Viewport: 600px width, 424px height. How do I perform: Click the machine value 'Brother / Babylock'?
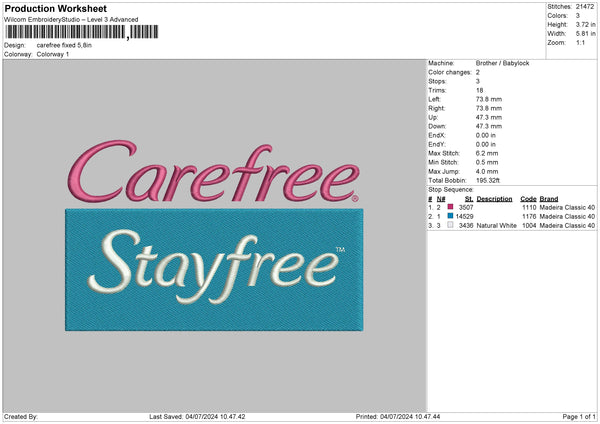(502, 63)
